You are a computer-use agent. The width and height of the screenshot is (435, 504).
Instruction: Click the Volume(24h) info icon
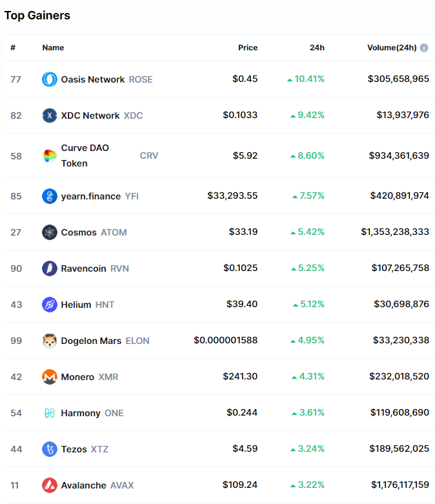coord(424,48)
